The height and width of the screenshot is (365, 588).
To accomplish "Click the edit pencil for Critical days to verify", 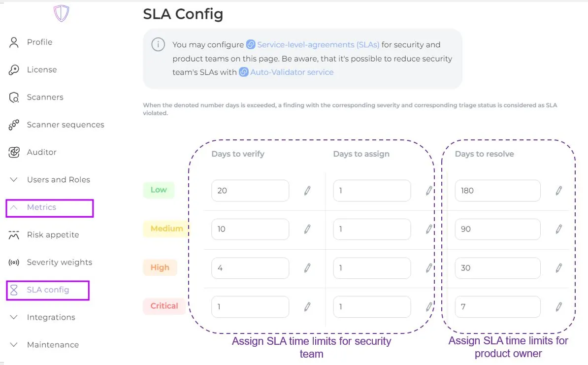I will (x=307, y=307).
